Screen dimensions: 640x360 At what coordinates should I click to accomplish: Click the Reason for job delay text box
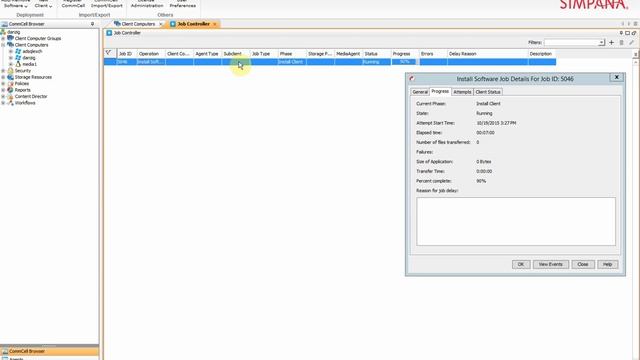click(516, 222)
